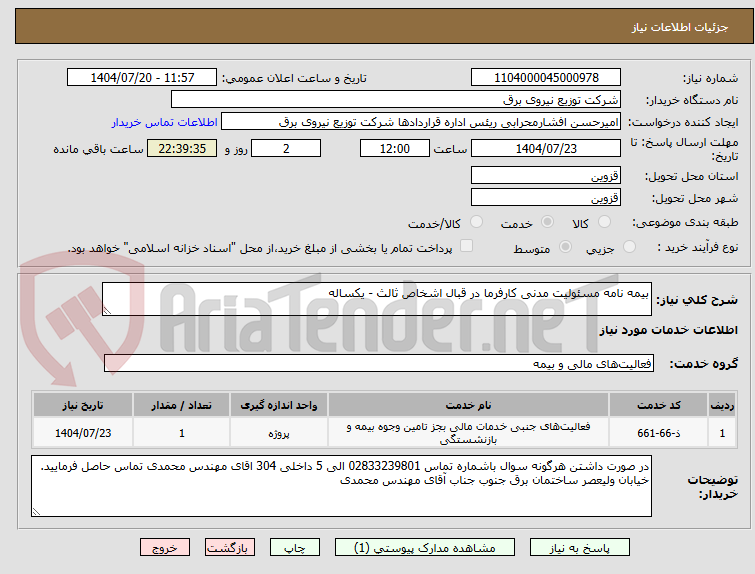This screenshot has height=574, width=755.
Task: Toggle the Islamic treasury payment checkbox
Action: [x=466, y=246]
